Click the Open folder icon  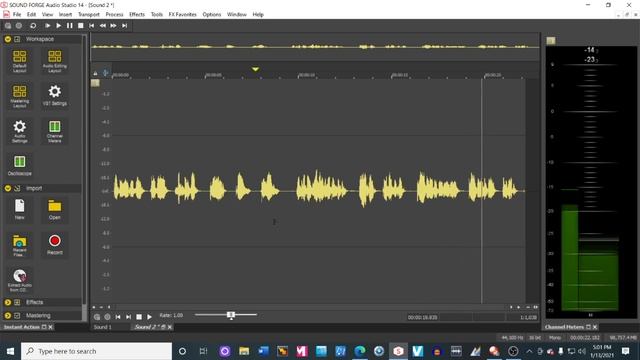[55, 209]
